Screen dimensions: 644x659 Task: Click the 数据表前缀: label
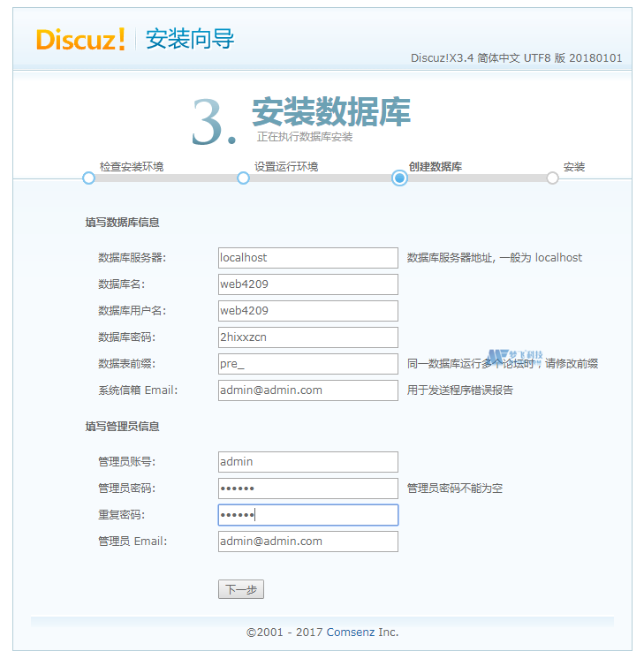click(x=127, y=364)
